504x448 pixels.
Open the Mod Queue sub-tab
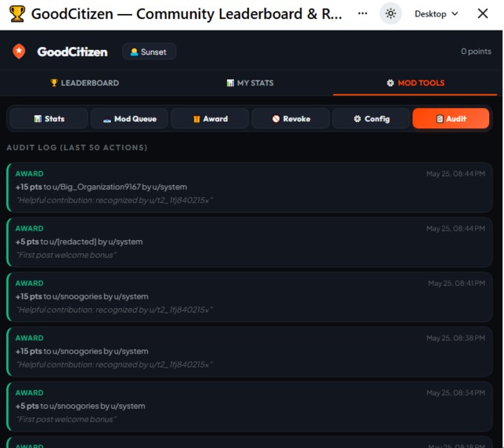pyautogui.click(x=129, y=119)
